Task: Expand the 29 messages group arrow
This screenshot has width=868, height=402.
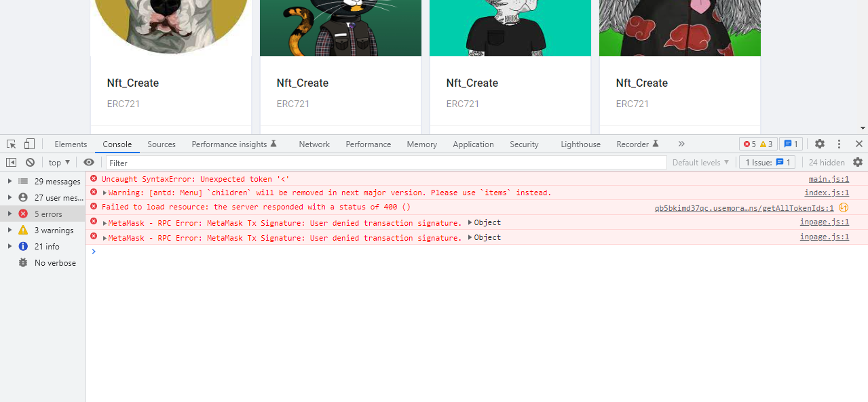Action: click(10, 182)
